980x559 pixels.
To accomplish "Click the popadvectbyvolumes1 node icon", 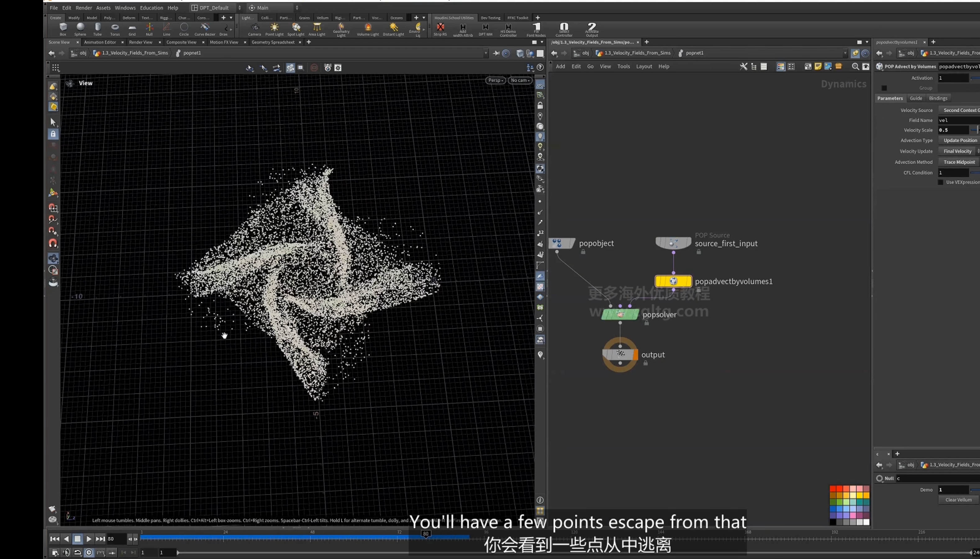I will pos(673,281).
